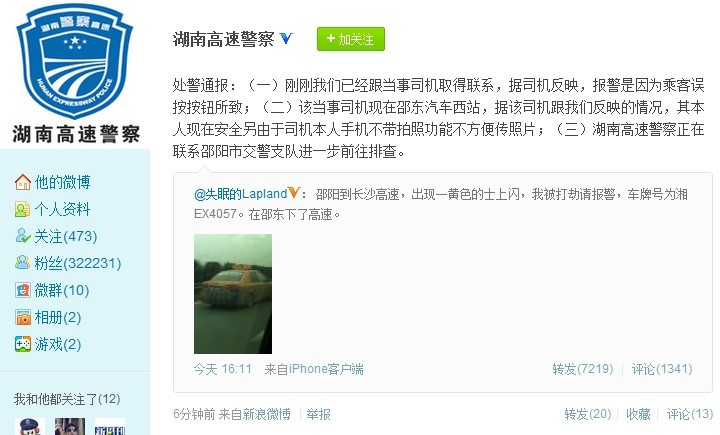Open the 他的微博 sidebar link
The image size is (720, 435).
[62, 182]
